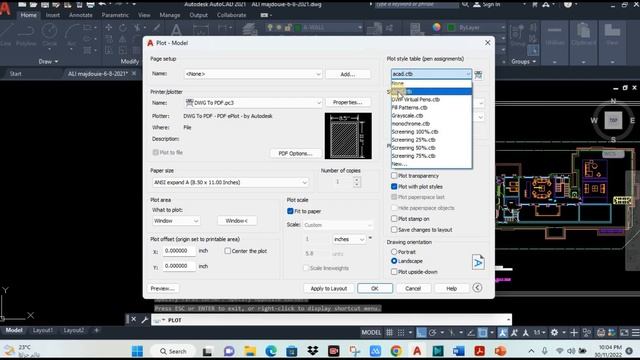Click the PLOT command line input
Viewport: 640px width, 360px height.
(331, 320)
